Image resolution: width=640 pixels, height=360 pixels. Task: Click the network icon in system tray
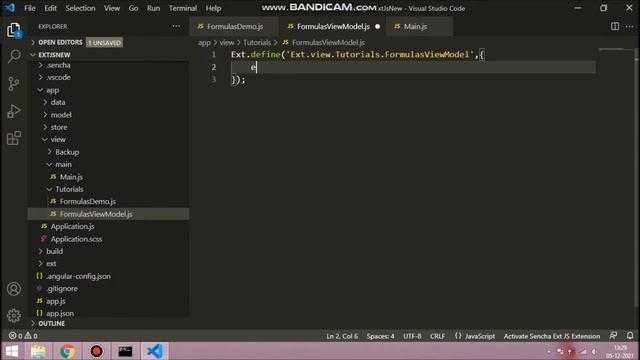click(583, 351)
